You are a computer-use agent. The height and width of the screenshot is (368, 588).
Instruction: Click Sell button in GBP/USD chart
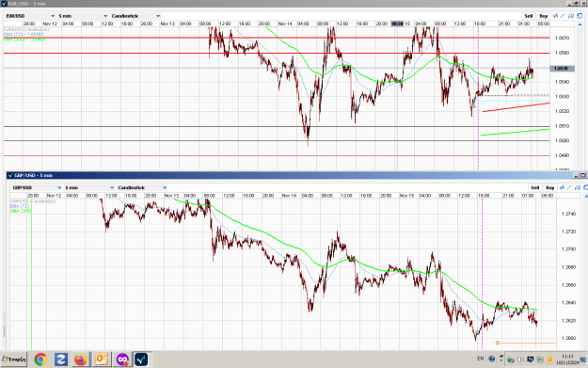pyautogui.click(x=535, y=187)
